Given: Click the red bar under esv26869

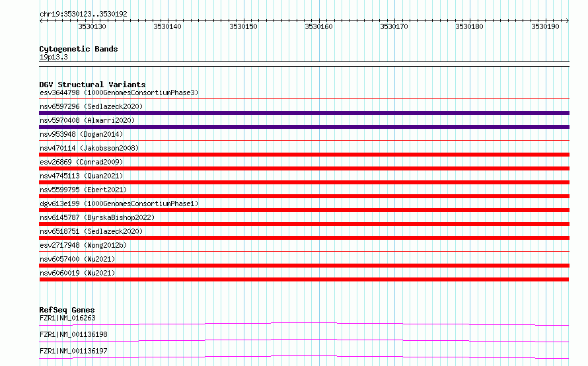Looking at the screenshot, I should point(304,168).
